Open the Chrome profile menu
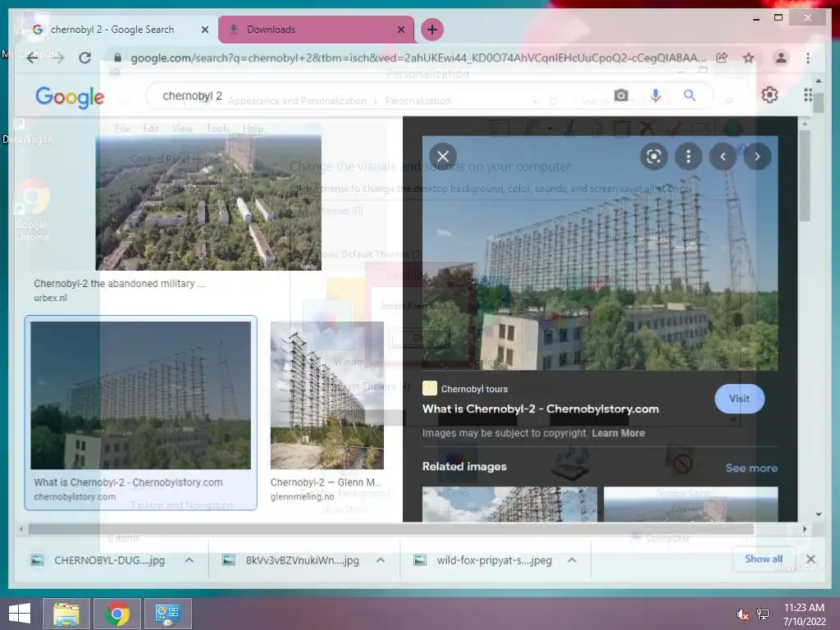The width and height of the screenshot is (840, 630). point(781,58)
